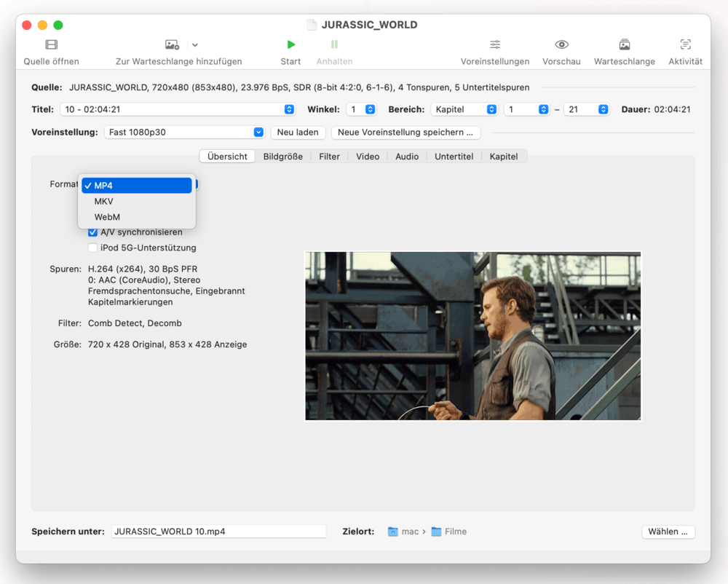Open the Bereich Kapitel dropdown

[464, 109]
